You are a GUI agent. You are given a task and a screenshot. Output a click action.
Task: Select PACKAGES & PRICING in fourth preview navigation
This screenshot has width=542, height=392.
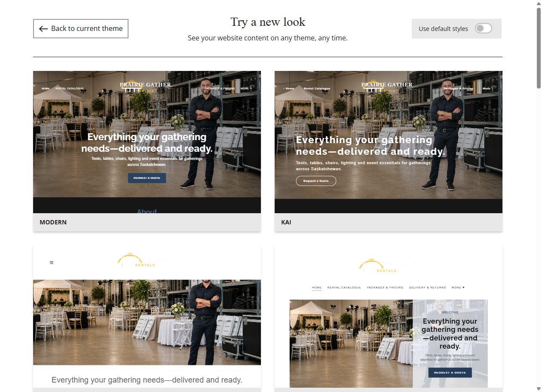(x=385, y=287)
